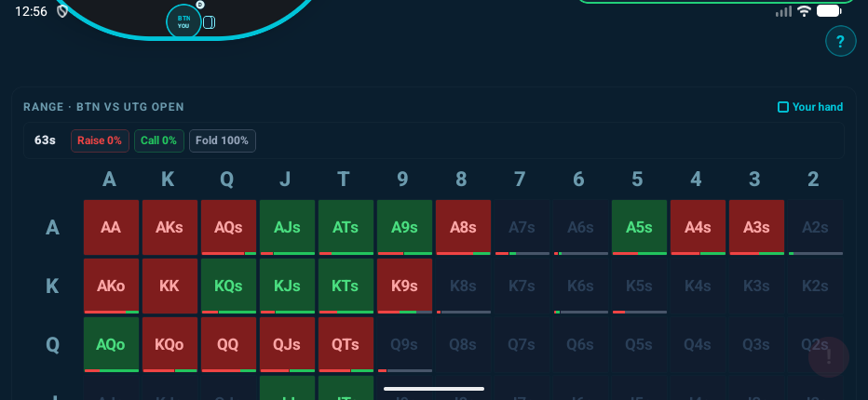Select the Raise 0% action chip
The width and height of the screenshot is (868, 400).
coord(100,140)
